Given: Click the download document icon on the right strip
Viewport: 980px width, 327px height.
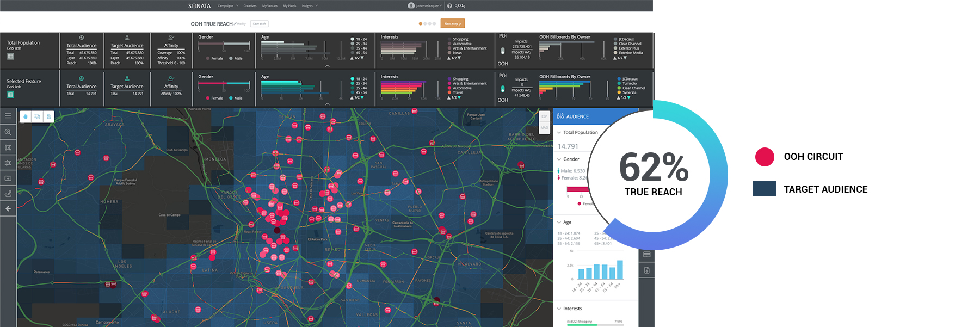Looking at the screenshot, I should pyautogui.click(x=647, y=270).
